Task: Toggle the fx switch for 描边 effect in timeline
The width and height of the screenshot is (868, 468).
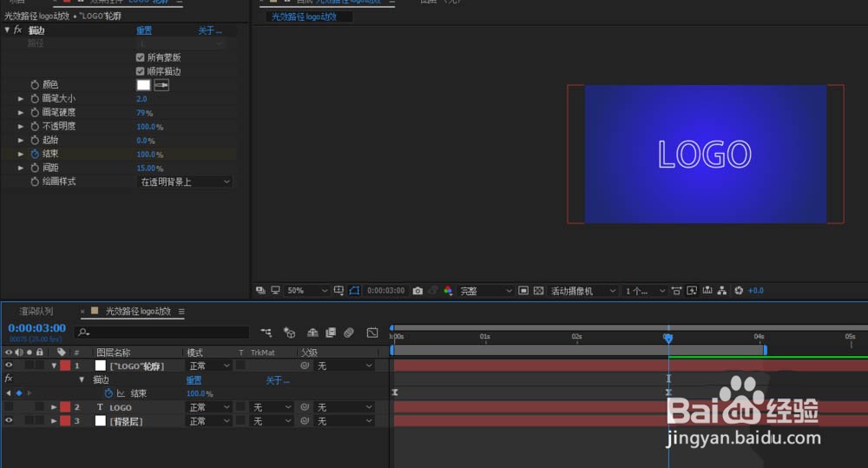Action: (9, 379)
